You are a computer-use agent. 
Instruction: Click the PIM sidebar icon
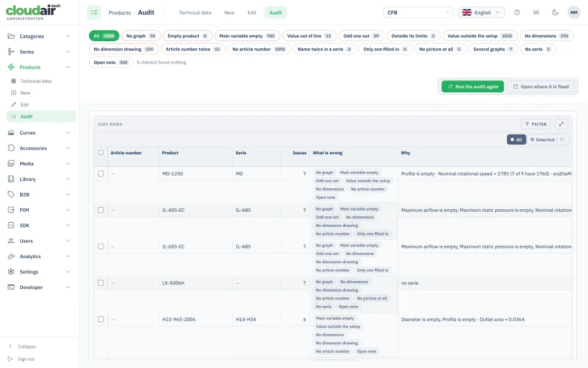pos(11,210)
